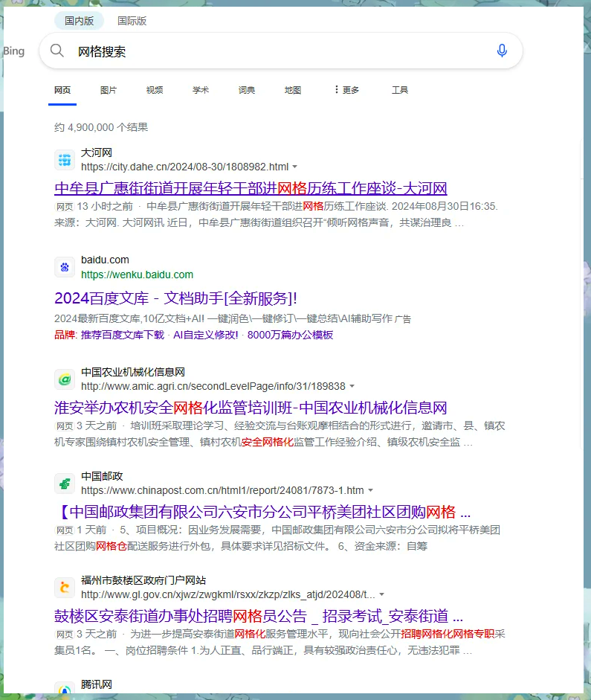
Task: Click 推荐百度文库下载 sublink
Action: click(x=122, y=335)
